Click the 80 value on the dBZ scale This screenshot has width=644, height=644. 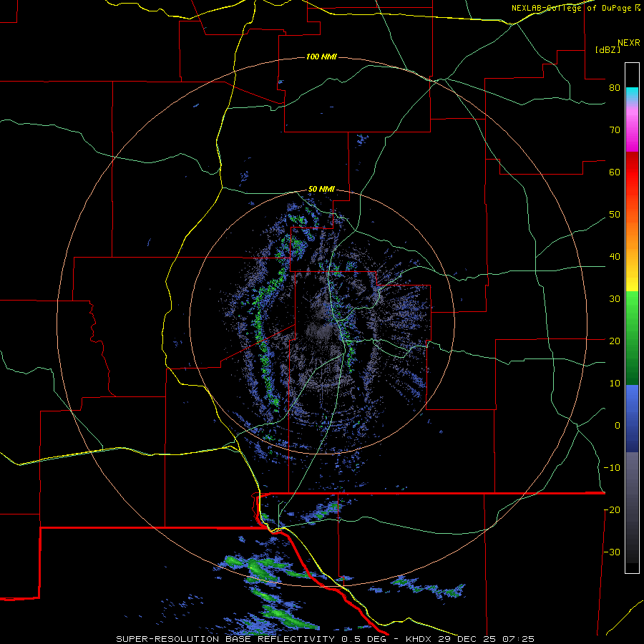click(x=615, y=88)
